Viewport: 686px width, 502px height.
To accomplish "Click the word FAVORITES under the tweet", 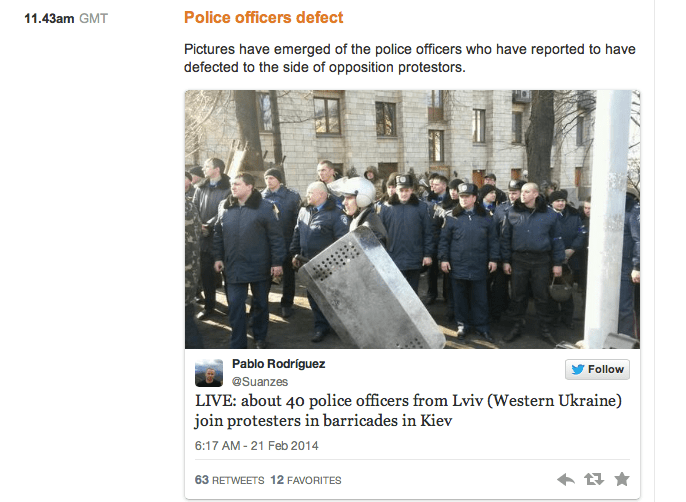I will coord(314,481).
